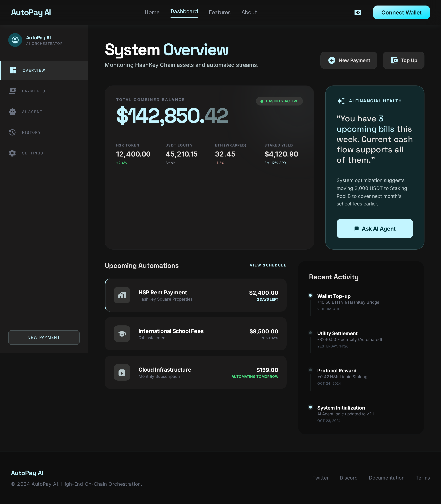This screenshot has height=504, width=441.
Task: Click the Wallet Top-up timeline dot
Action: (x=311, y=295)
